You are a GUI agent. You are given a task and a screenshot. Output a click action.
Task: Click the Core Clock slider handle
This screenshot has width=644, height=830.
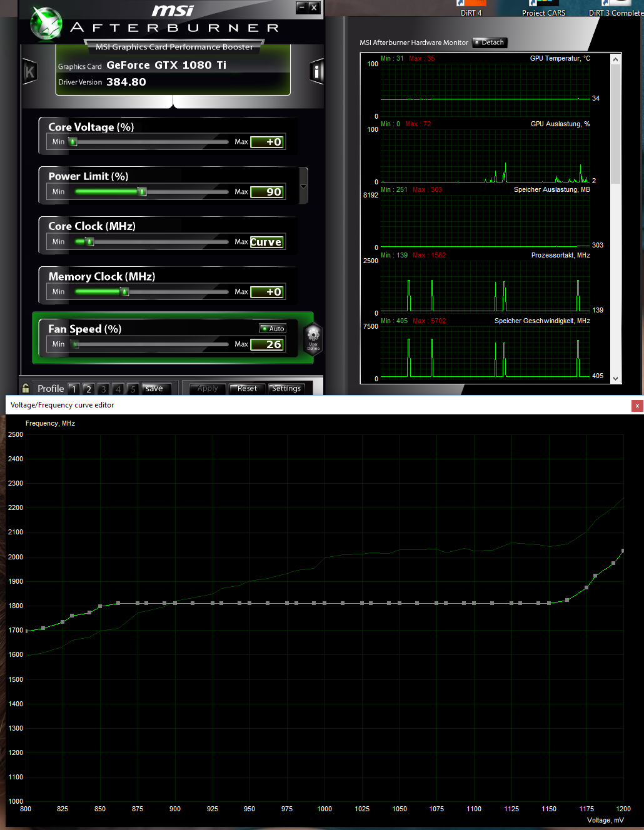click(x=89, y=242)
